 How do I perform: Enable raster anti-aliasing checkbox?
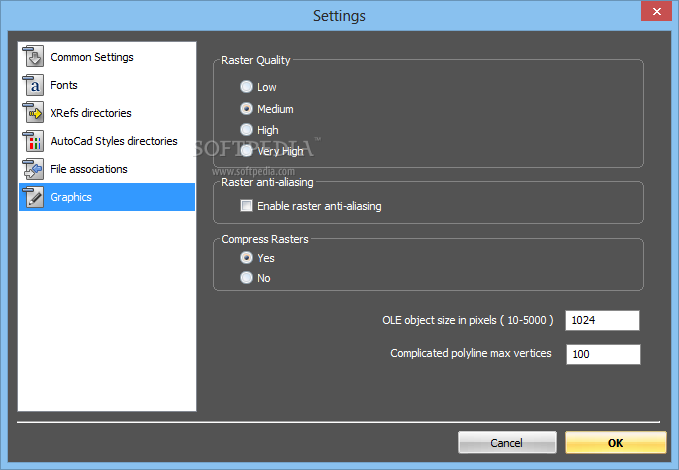click(246, 205)
